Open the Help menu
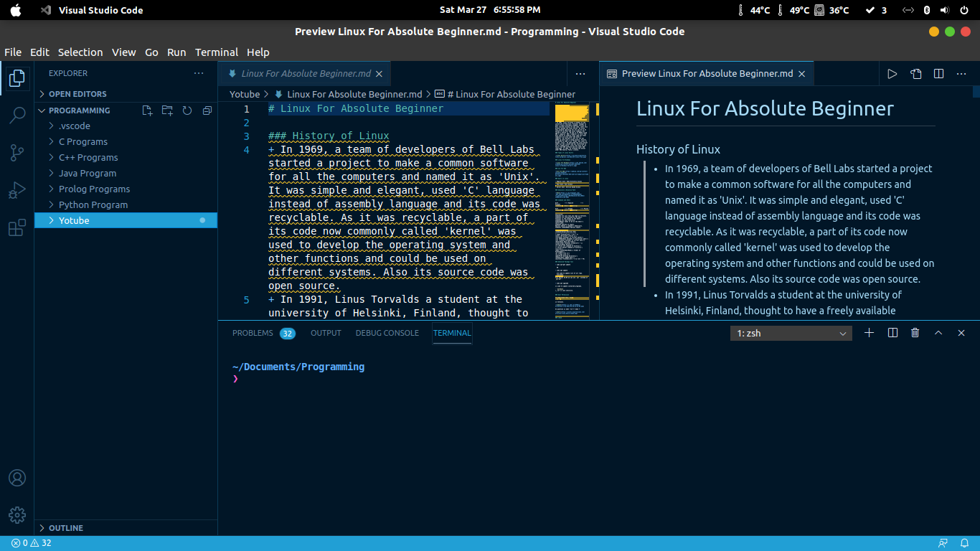 [258, 52]
